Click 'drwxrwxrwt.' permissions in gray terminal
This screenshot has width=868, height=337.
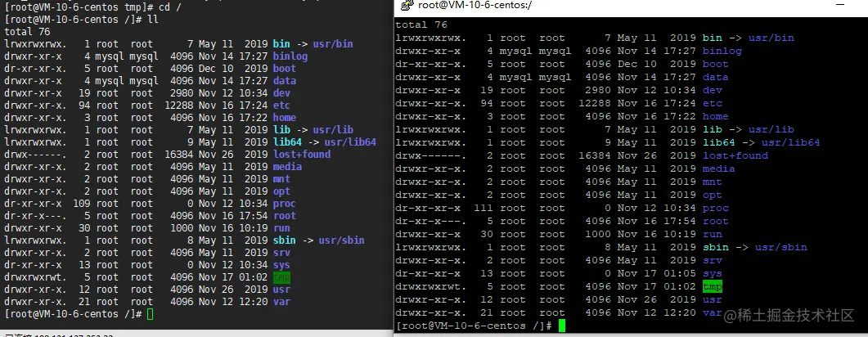pos(35,277)
